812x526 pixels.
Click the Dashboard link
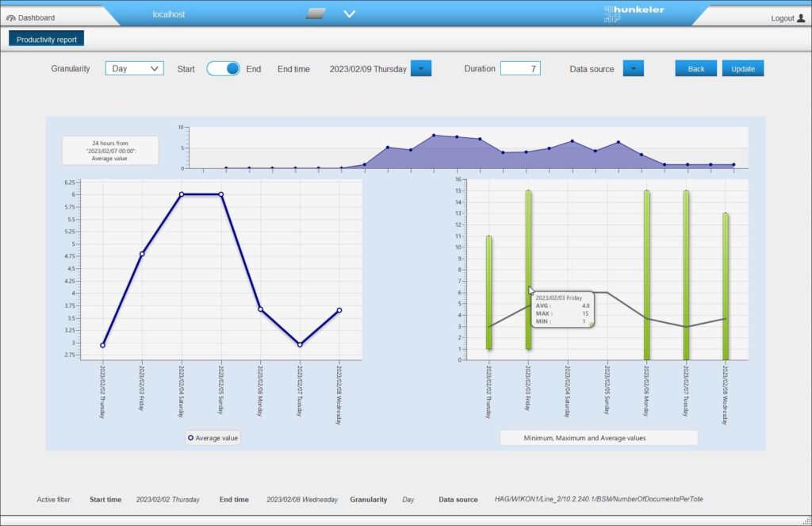coord(36,17)
